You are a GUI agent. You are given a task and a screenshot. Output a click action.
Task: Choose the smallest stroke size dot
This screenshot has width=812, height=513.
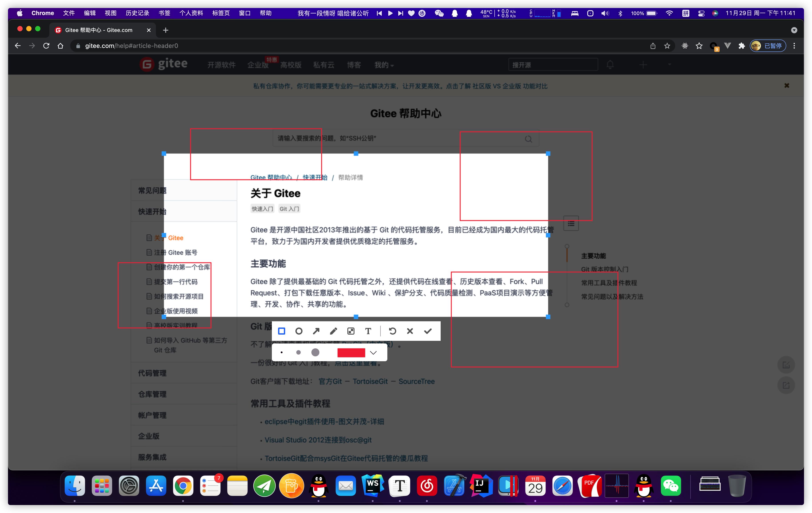[282, 352]
